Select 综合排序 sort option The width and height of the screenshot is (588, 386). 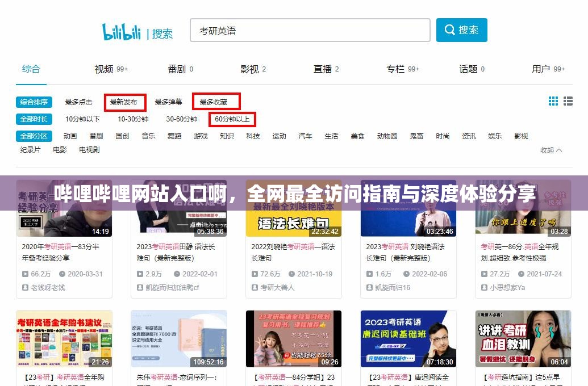pyautogui.click(x=34, y=102)
